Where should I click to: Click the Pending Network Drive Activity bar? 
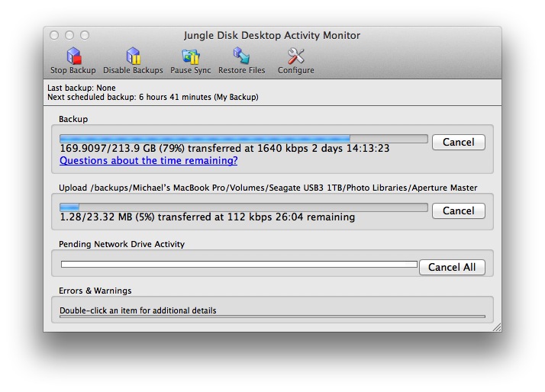pyautogui.click(x=239, y=265)
